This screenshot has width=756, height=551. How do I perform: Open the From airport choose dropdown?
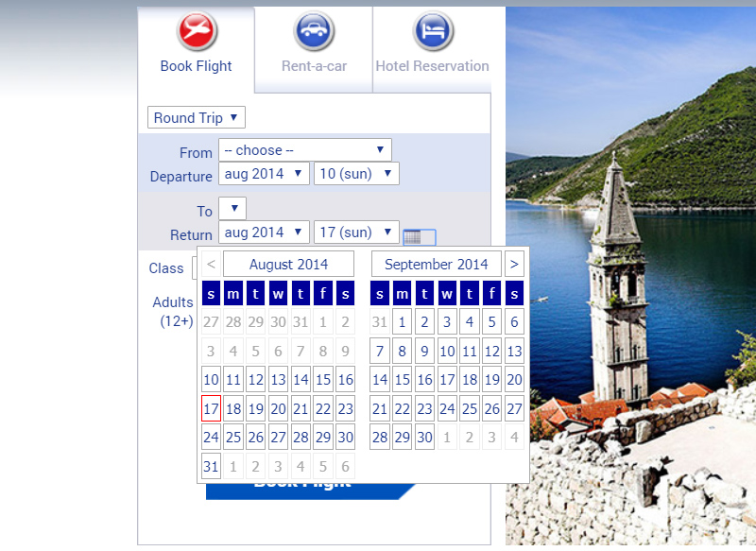304,150
